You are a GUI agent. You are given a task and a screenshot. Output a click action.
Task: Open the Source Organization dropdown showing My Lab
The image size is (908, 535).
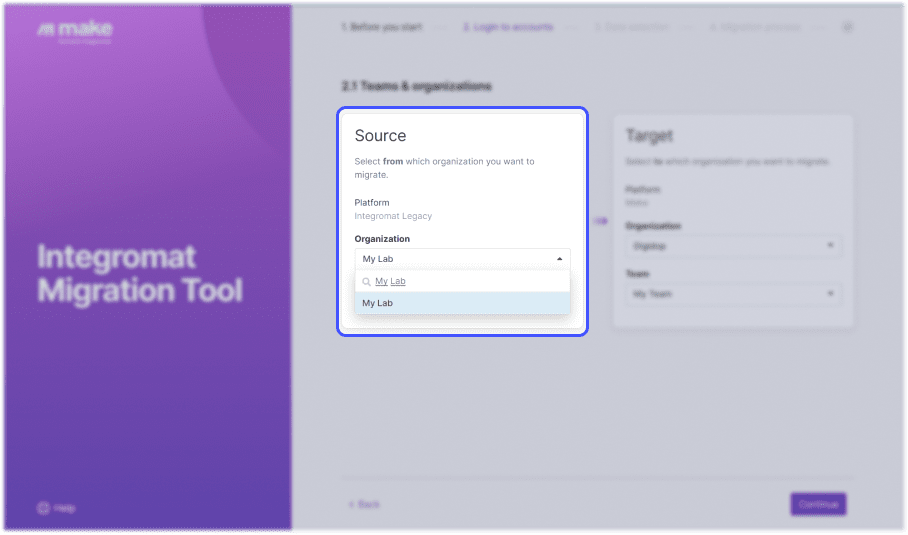click(462, 259)
